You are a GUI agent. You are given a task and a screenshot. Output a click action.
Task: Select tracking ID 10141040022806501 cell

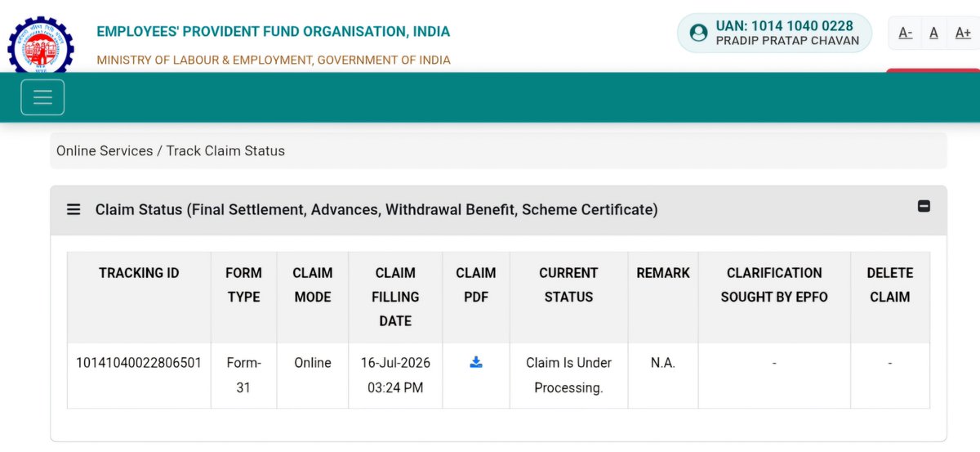point(139,375)
